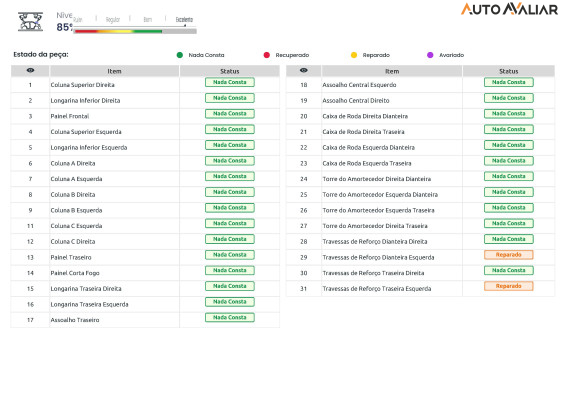The height and width of the screenshot is (400, 566).
Task: Select the purple Avariado legend dot
Action: click(x=430, y=55)
